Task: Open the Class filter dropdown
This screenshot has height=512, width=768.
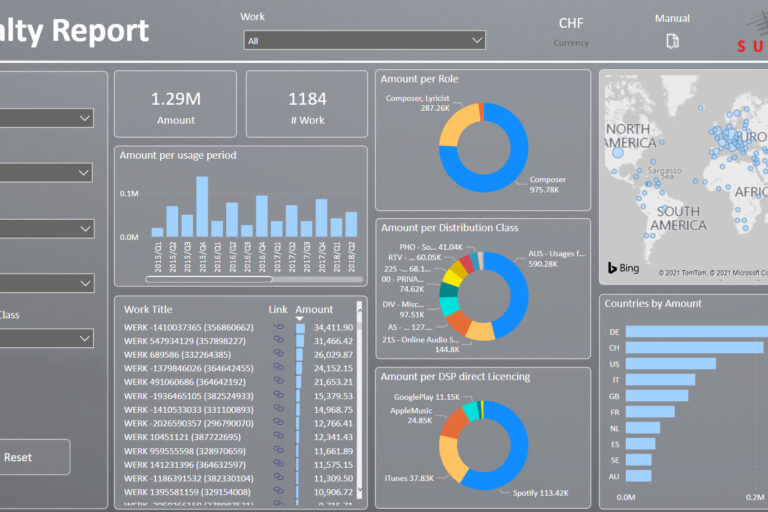Action: click(47, 338)
